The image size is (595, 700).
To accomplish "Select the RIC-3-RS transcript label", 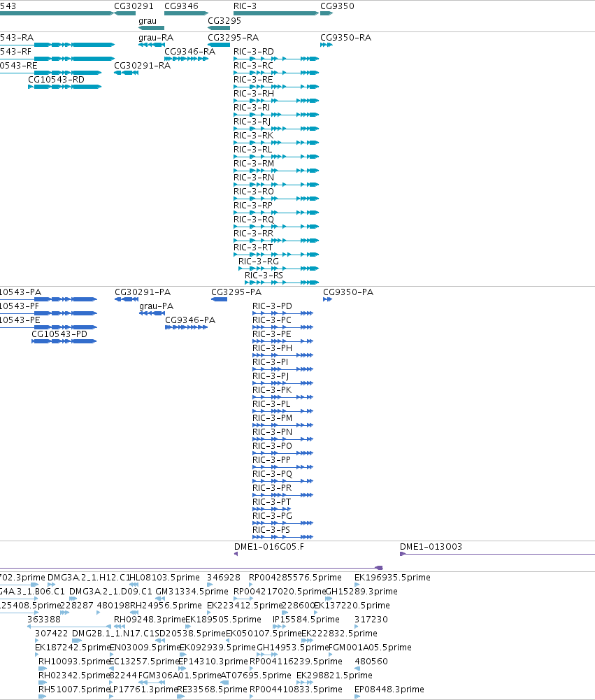I will pos(264,276).
